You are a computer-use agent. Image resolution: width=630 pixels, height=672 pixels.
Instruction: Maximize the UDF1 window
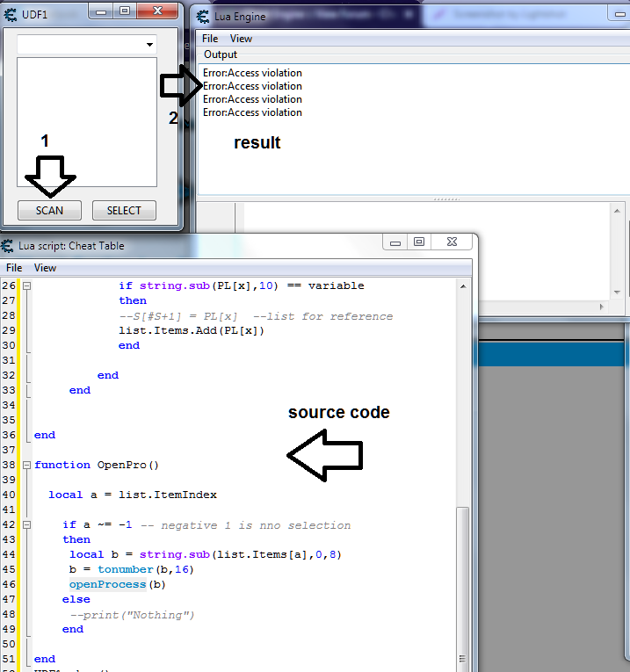point(125,11)
